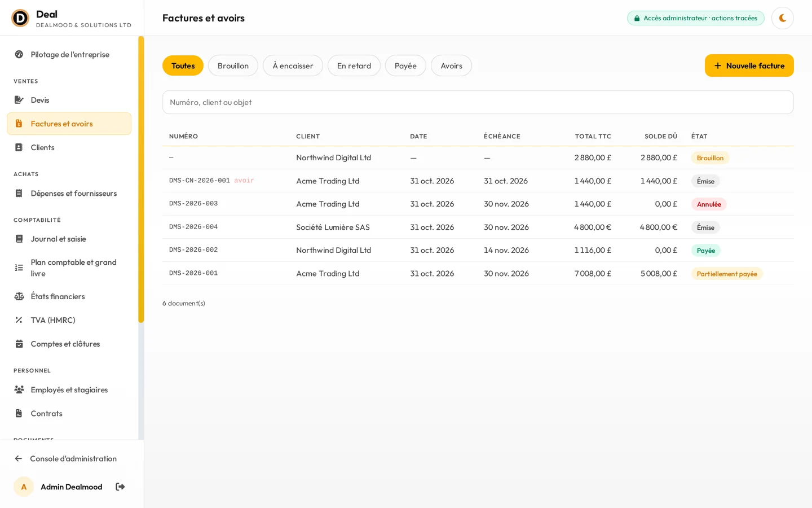This screenshot has height=508, width=812.
Task: Show À encaisser invoices
Action: click(293, 65)
